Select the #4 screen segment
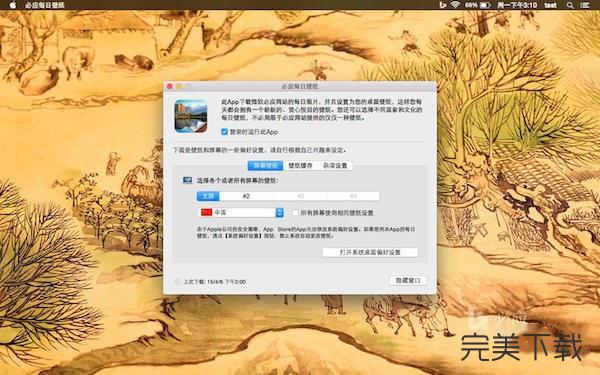The height and width of the screenshot is (375, 600). (354, 196)
